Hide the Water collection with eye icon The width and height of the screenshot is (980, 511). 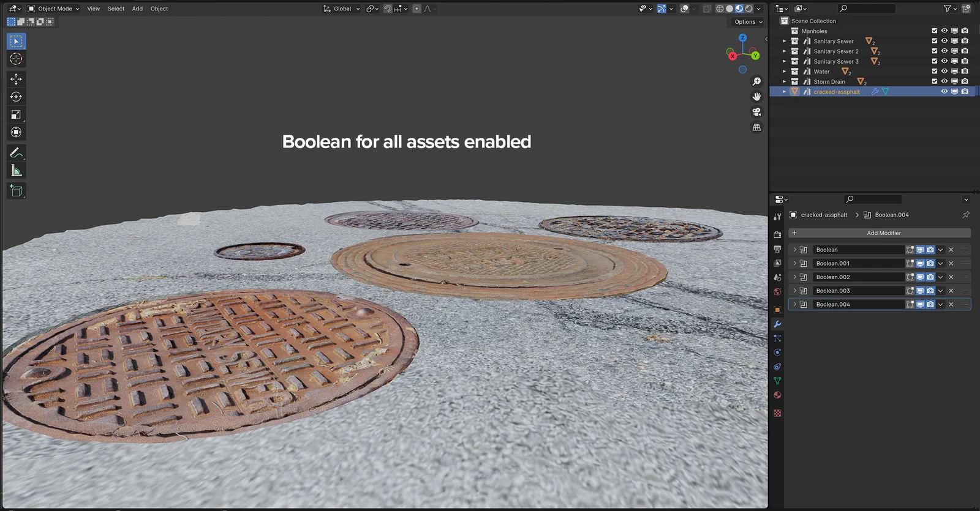click(x=944, y=71)
